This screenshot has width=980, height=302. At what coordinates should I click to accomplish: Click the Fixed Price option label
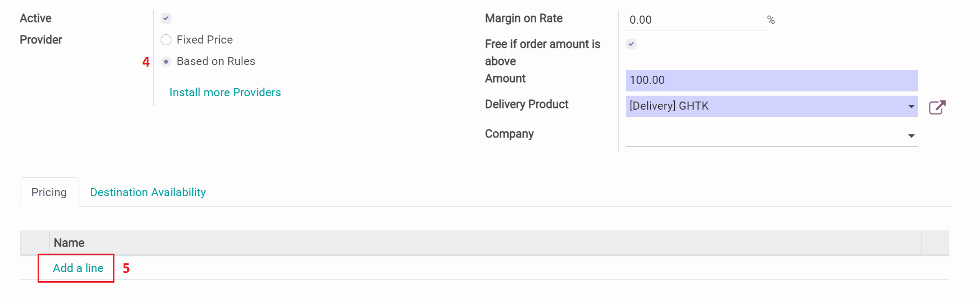[205, 40]
